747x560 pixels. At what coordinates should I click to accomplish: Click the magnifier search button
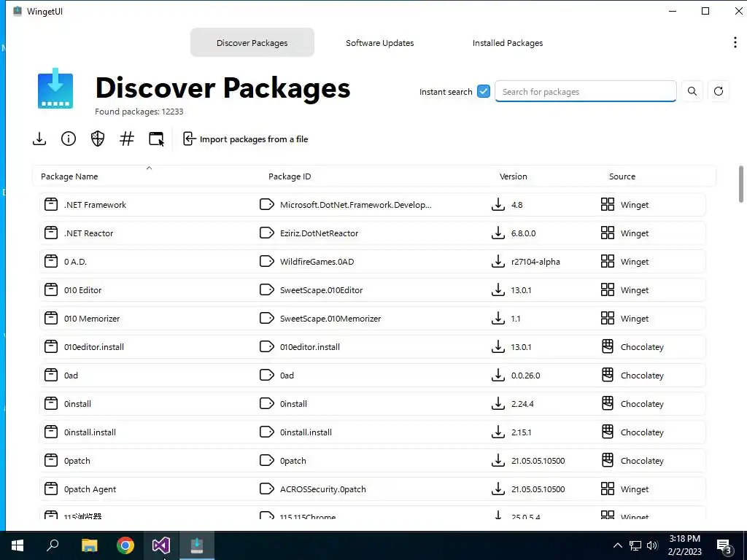click(692, 91)
